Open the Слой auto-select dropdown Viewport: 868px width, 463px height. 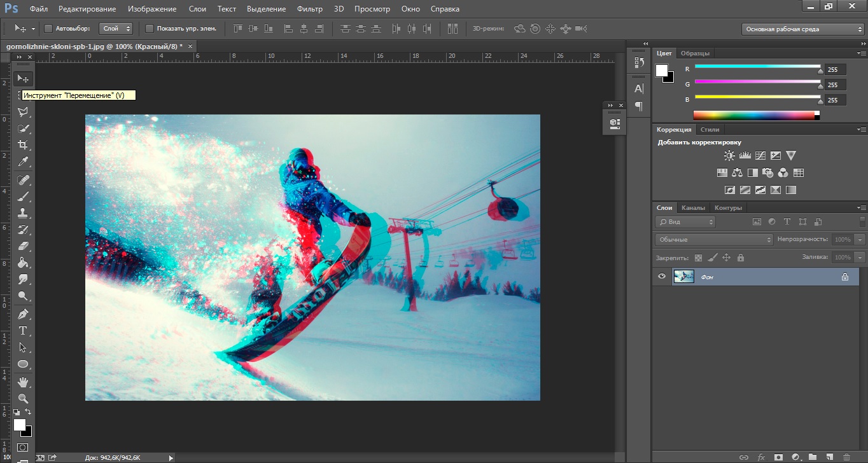click(116, 29)
